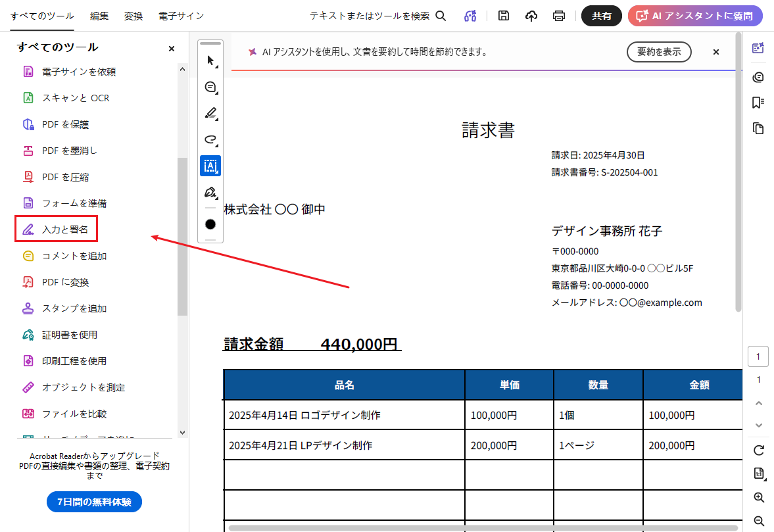Click AI アシスタントに質問 button

tap(695, 16)
